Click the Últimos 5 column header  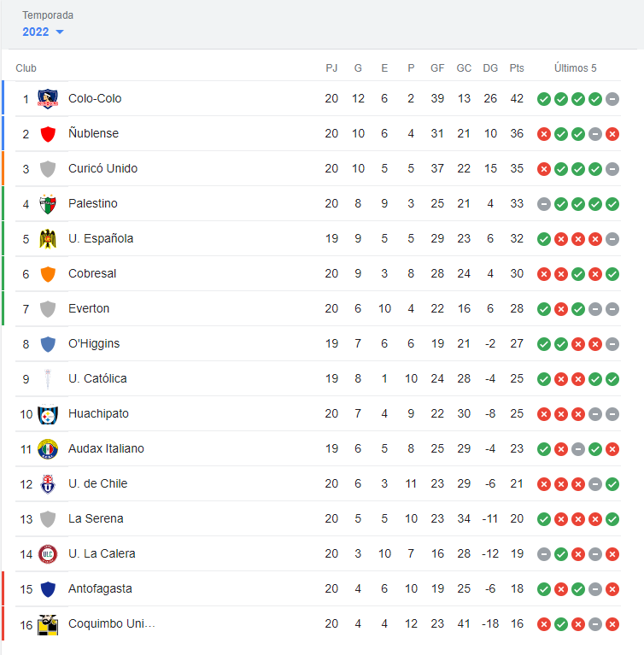575,68
